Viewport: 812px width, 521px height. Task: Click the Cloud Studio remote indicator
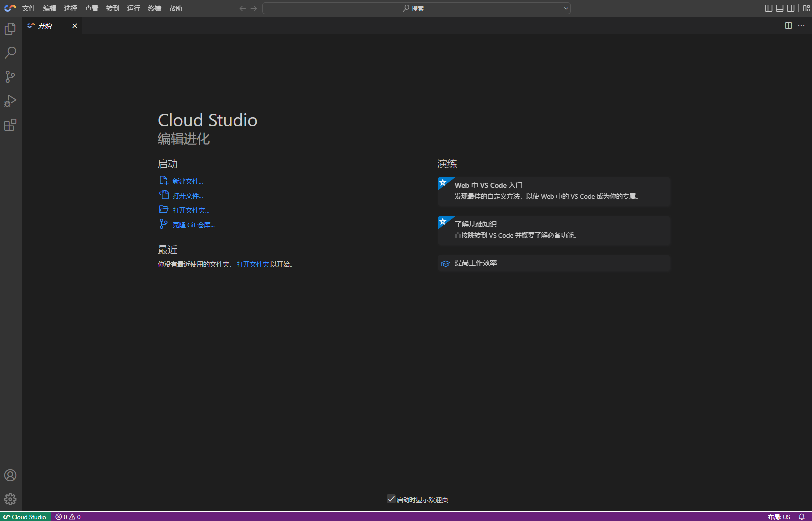[x=25, y=517]
